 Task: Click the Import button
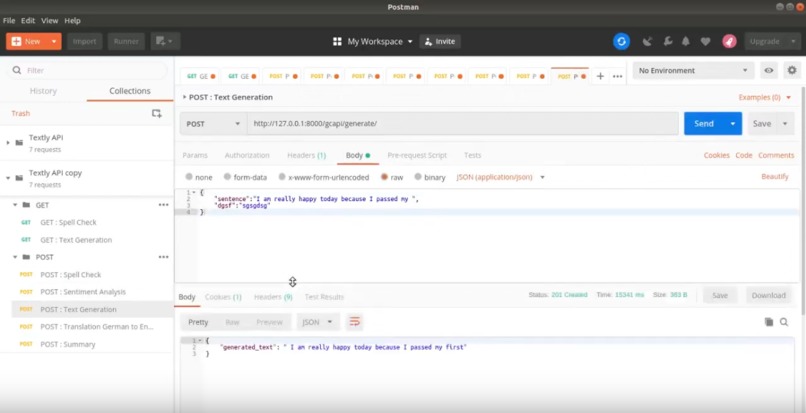pos(84,42)
